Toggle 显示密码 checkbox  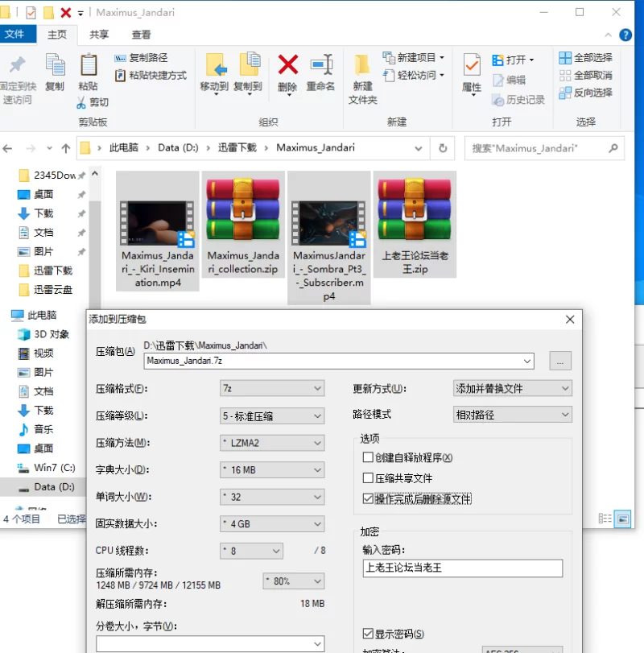click(x=368, y=634)
